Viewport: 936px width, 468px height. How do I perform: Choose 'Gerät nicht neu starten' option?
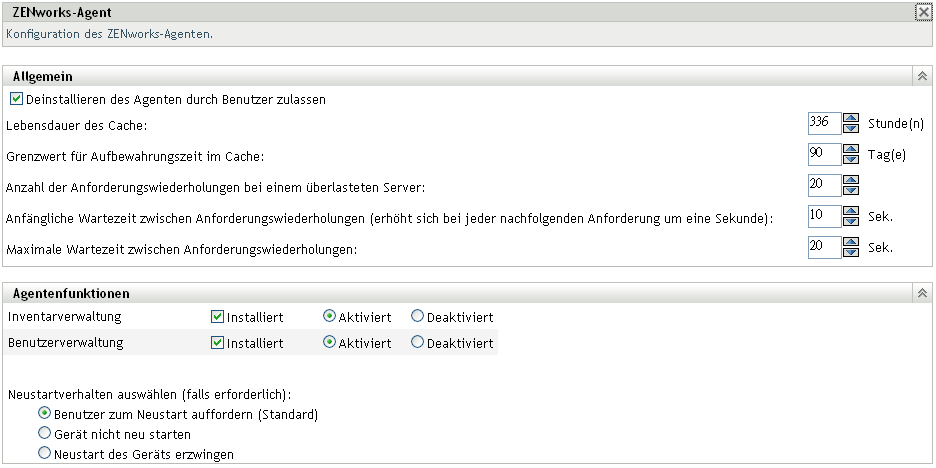(43, 434)
